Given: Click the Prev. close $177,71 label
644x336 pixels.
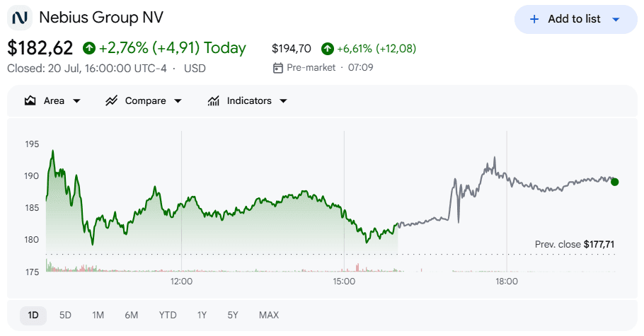Looking at the screenshot, I should 574,245.
